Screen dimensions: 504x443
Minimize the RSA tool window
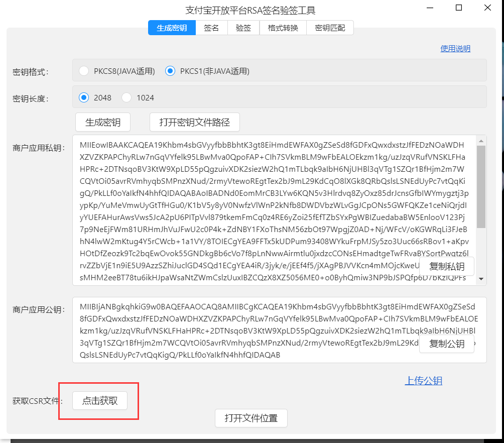click(430, 8)
